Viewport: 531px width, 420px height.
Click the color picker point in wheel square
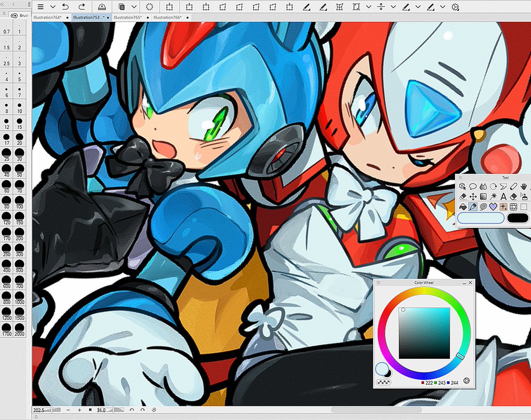coord(403,310)
